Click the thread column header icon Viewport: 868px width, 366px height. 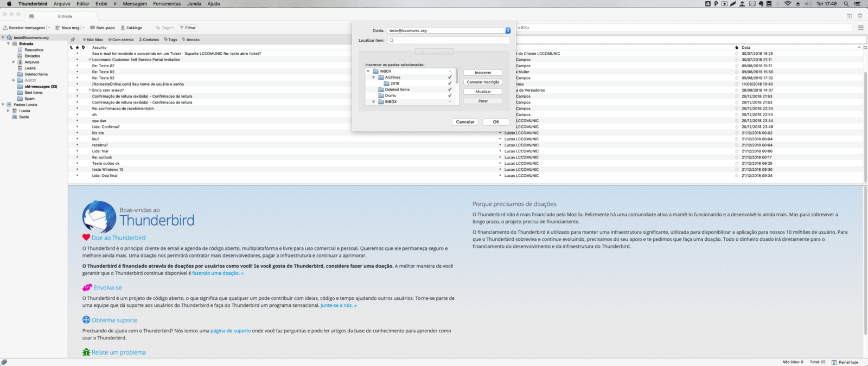[71, 47]
